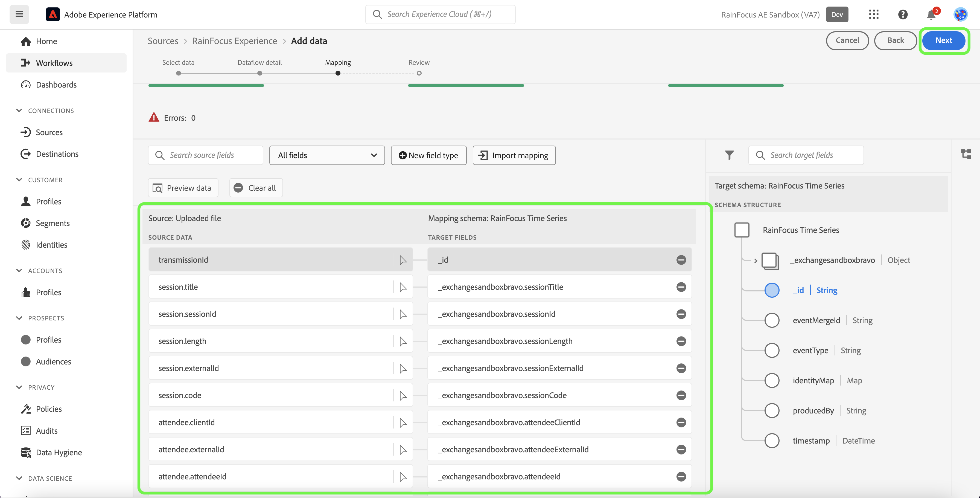Toggle the hamburger navigation menu
The width and height of the screenshot is (980, 498).
[19, 14]
